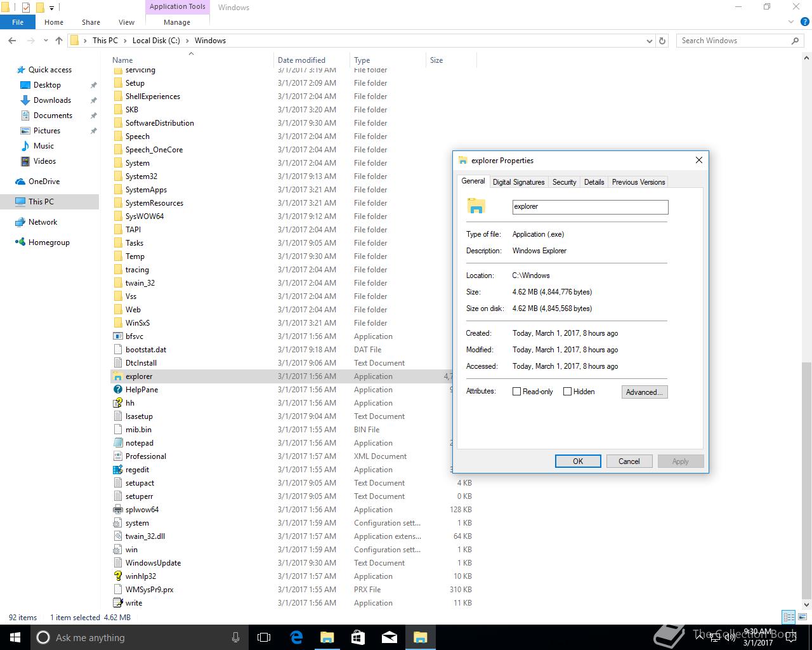Click the Back navigation arrow
This screenshot has height=650, width=812.
(12, 41)
